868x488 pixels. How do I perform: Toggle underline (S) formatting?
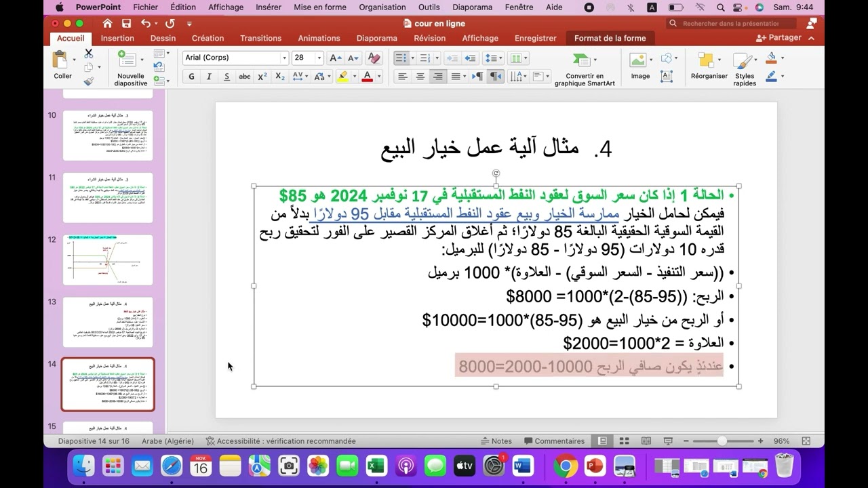(x=226, y=77)
